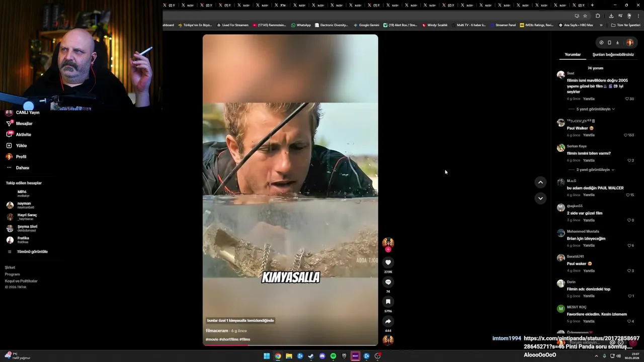Open Profil in TikTok sidebar
The width and height of the screenshot is (644, 362).
pos(16,157)
